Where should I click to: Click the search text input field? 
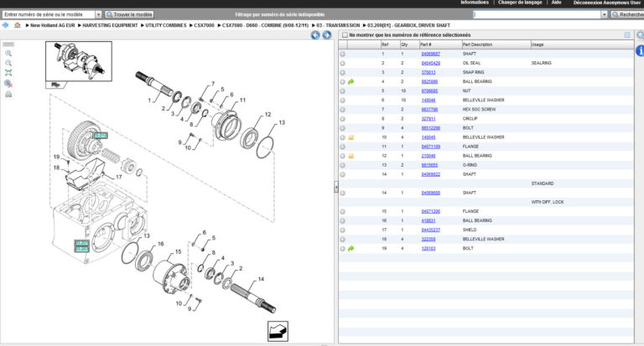click(x=537, y=14)
